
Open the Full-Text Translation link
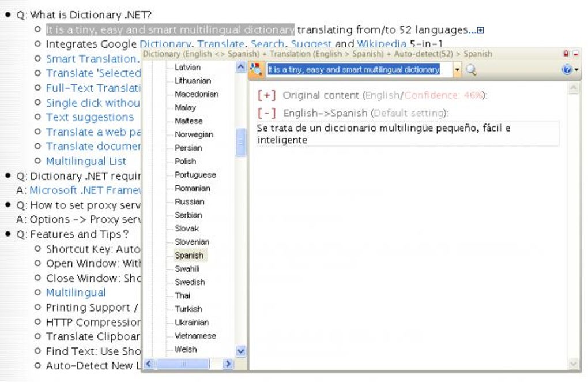click(93, 88)
